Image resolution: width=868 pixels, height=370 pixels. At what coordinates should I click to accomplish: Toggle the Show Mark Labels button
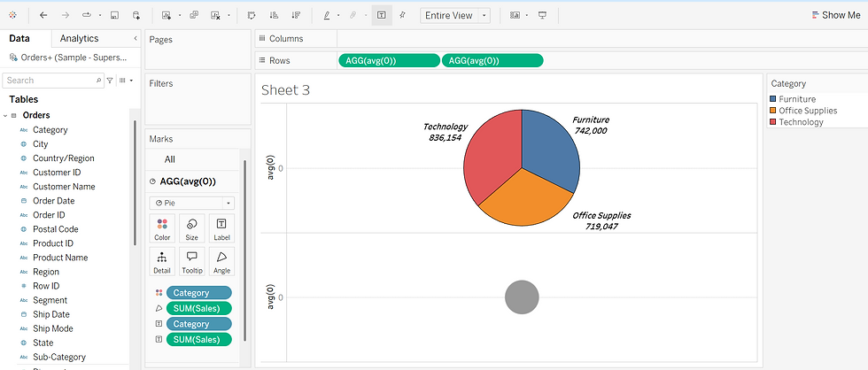[x=382, y=15]
